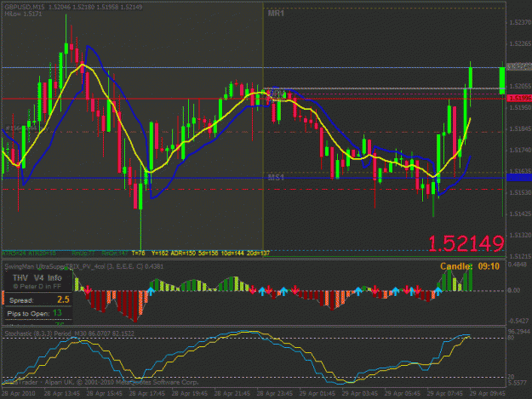Click the HiLo= 1.5171 label
The image size is (532, 399).
pos(24,14)
